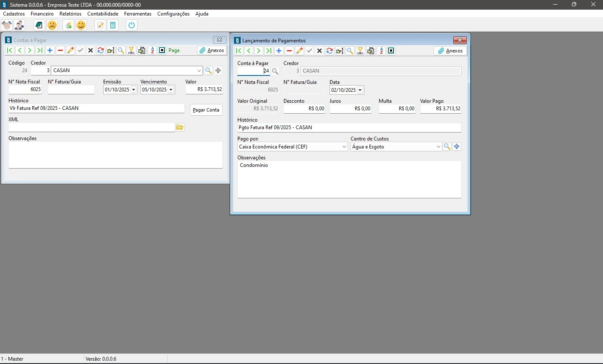This screenshot has height=364, width=603.
Task: Open the Centro de Custos dropdown
Action: click(439, 147)
